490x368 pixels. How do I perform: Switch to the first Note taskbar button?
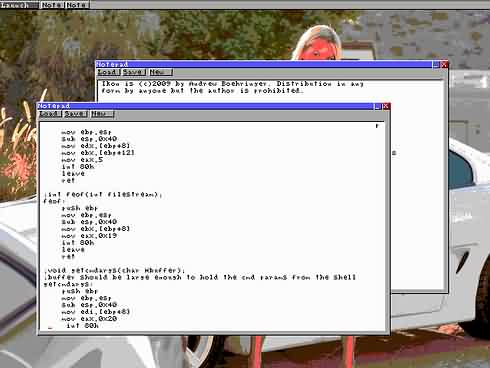pos(52,5)
